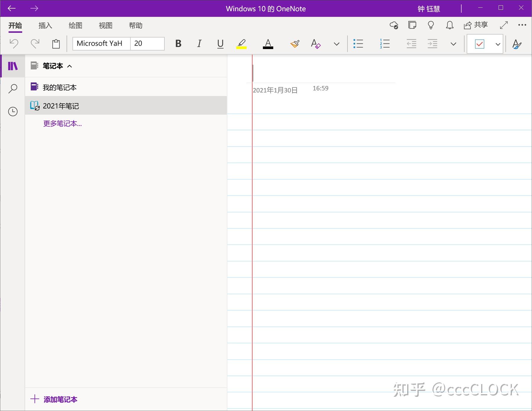Toggle bold formatting

(x=178, y=44)
